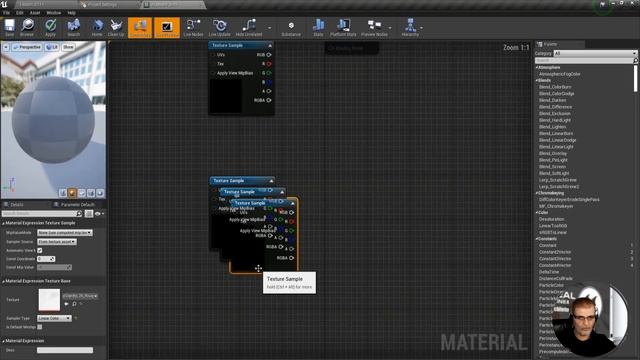The image size is (640, 360).
Task: Select Blend_Overlay in the palette
Action: point(553,153)
